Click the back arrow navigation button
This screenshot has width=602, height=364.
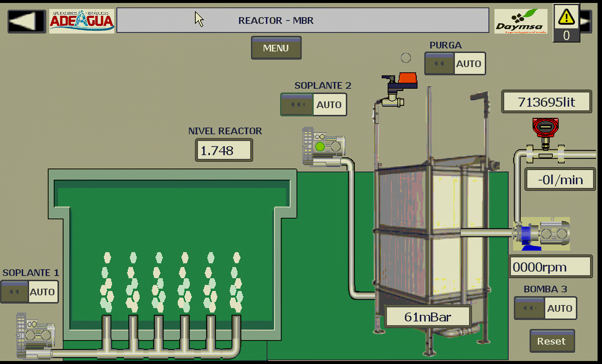click(27, 21)
